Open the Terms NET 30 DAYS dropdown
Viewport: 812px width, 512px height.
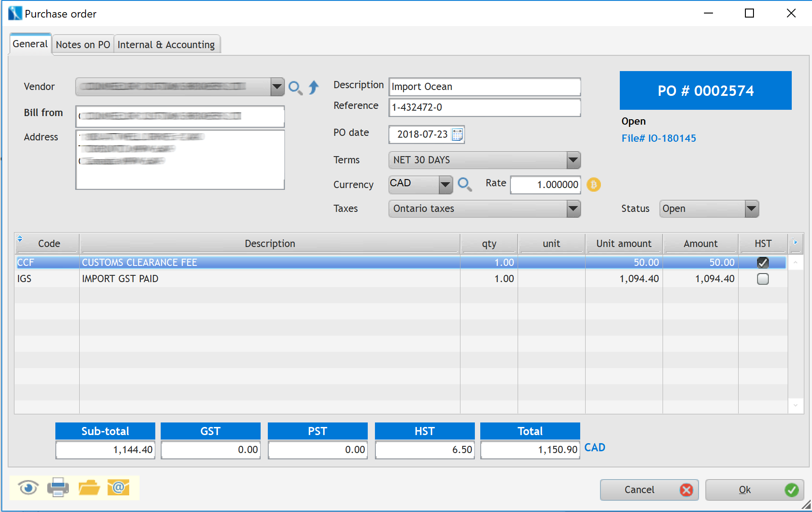click(x=573, y=160)
